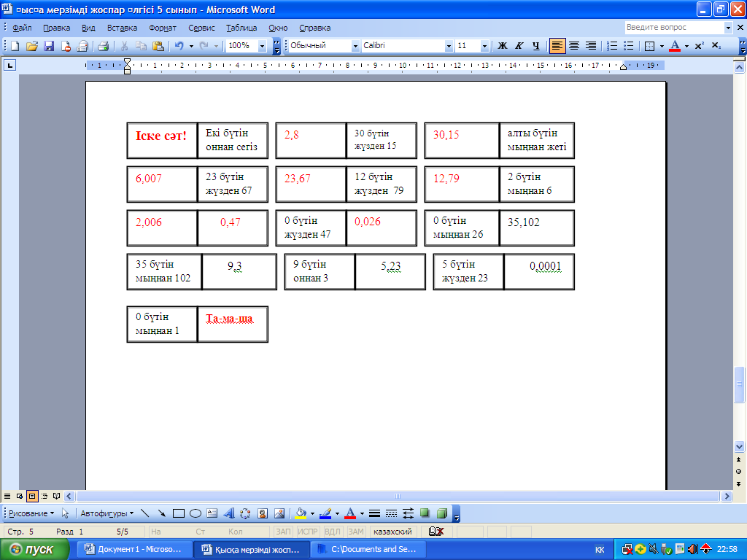Apply outside borders button
Screen dimensions: 747x560
(649, 46)
